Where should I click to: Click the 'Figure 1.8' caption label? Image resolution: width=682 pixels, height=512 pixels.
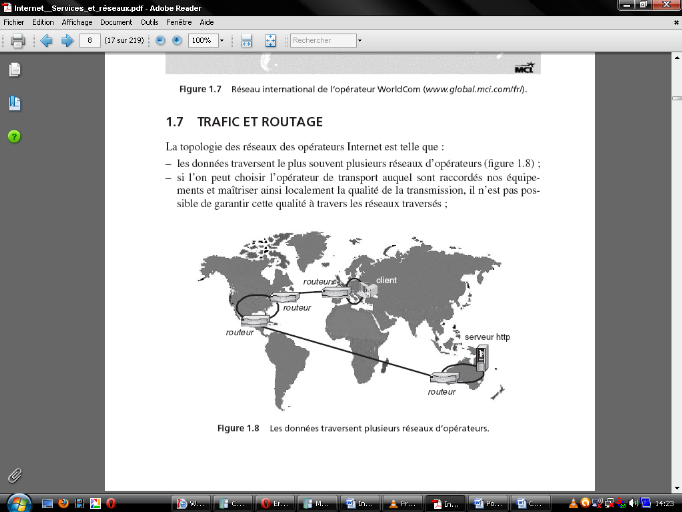(x=238, y=428)
